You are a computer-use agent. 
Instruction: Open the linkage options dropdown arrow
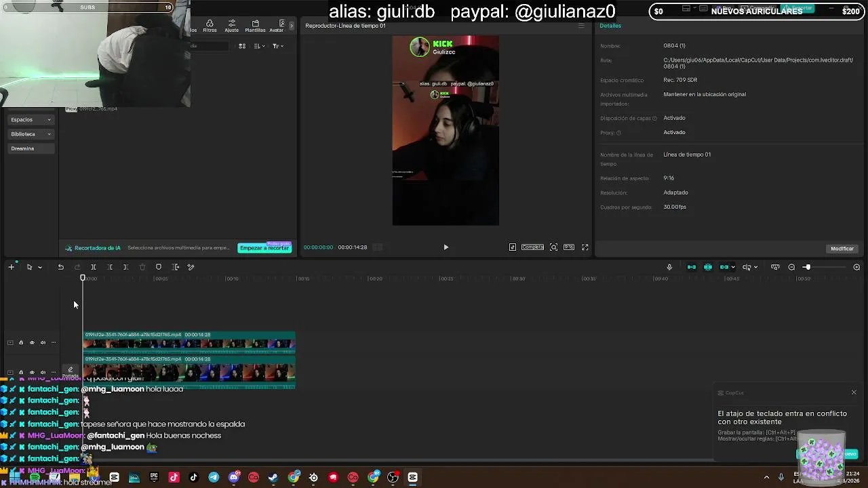coord(733,267)
